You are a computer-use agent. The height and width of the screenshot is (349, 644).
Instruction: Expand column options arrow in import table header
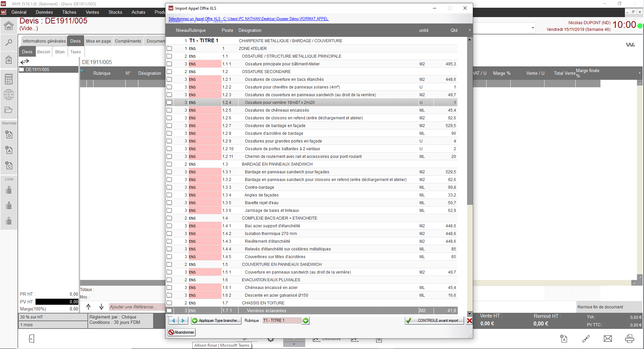[470, 30]
